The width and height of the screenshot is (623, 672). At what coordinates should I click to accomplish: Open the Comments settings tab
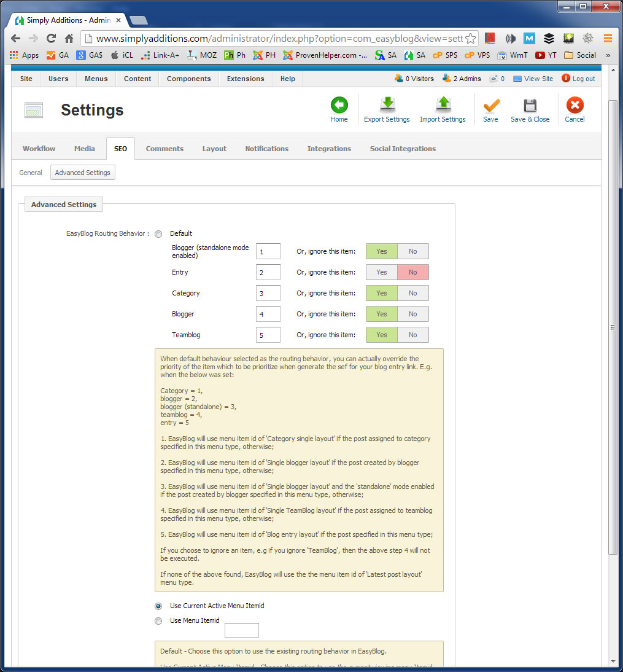click(165, 149)
